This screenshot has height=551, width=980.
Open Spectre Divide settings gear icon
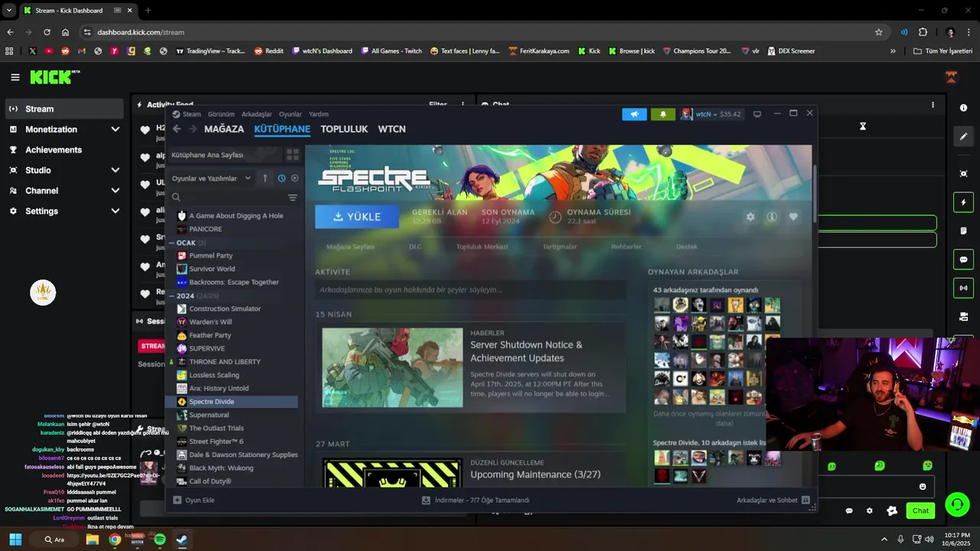(750, 217)
